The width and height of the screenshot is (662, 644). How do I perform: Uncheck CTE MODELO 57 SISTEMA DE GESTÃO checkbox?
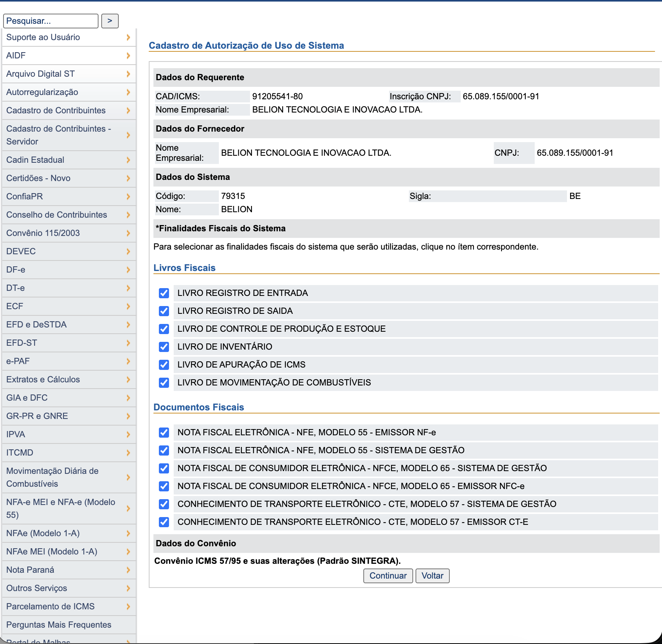(164, 504)
